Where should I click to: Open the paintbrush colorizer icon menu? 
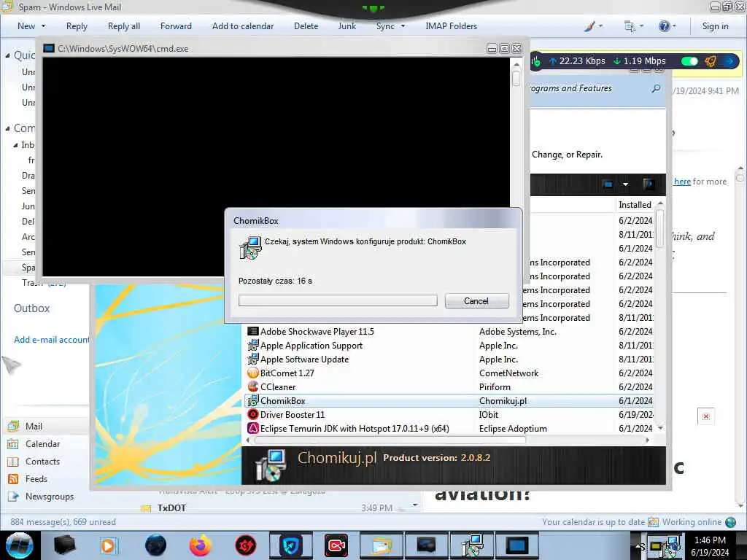click(x=593, y=26)
